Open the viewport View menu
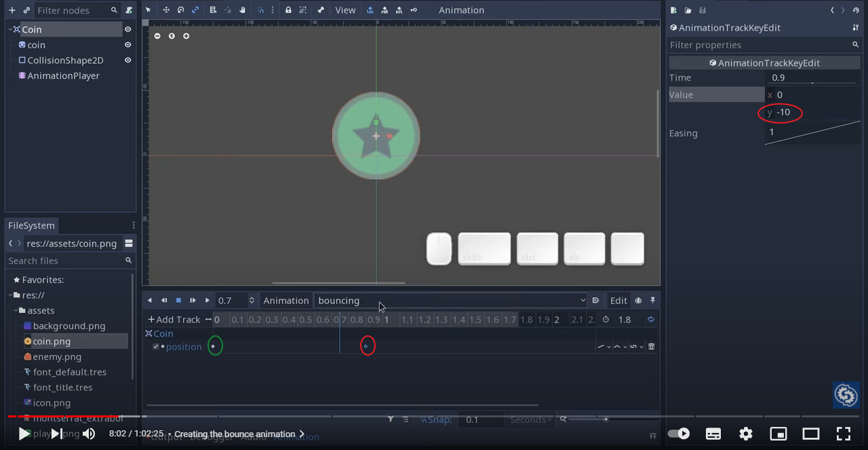868x450 pixels. [x=345, y=10]
